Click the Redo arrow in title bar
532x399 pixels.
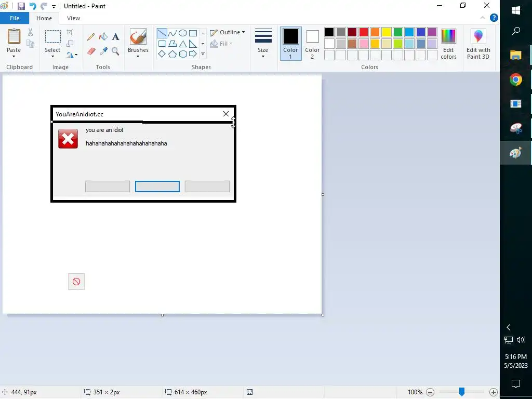click(44, 6)
